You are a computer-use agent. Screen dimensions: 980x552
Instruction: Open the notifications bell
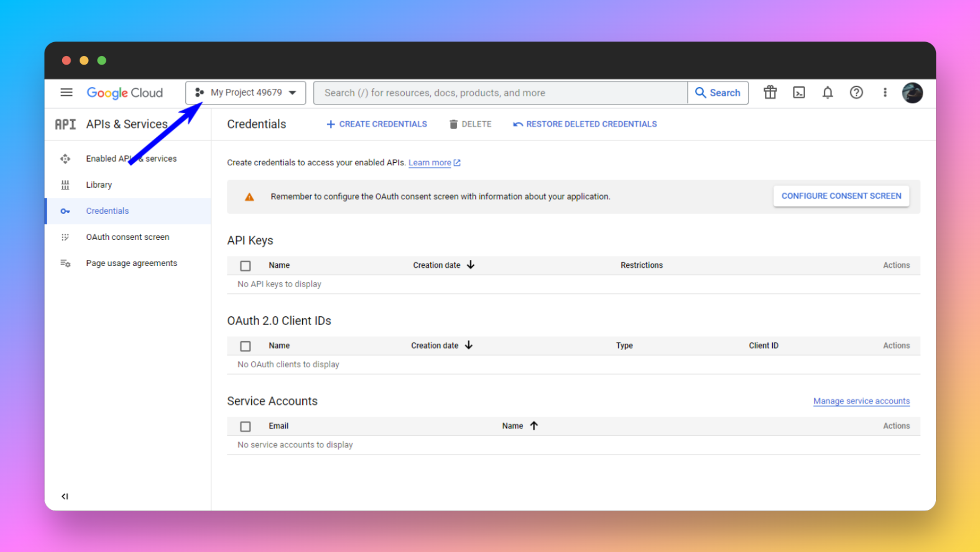click(828, 93)
